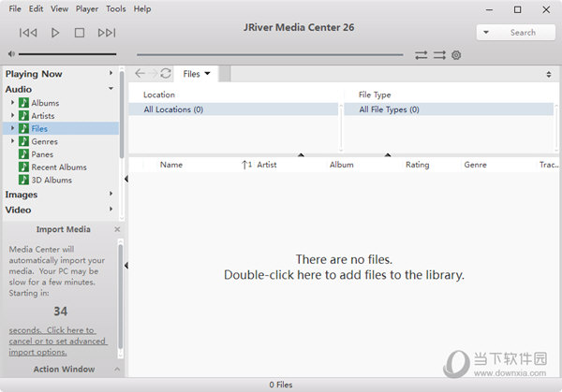Select Genres in the Audio tree
Screen dimensions: 562x392
coord(44,141)
